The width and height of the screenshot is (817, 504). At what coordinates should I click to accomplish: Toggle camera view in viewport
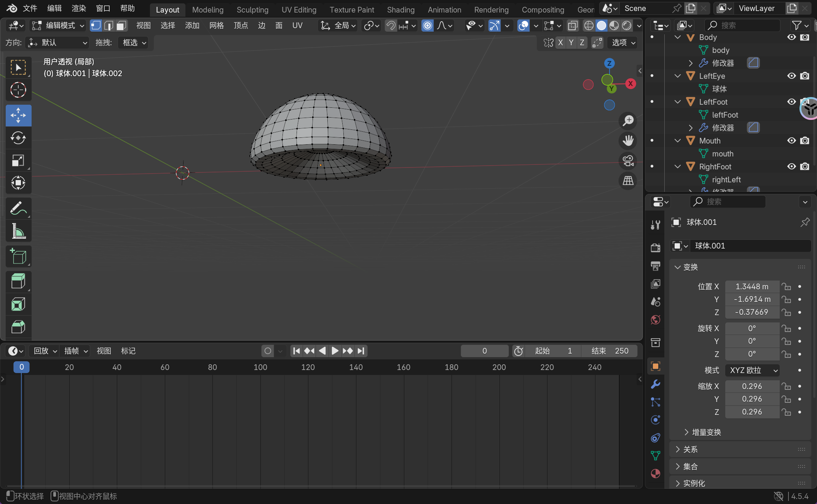[628, 161]
